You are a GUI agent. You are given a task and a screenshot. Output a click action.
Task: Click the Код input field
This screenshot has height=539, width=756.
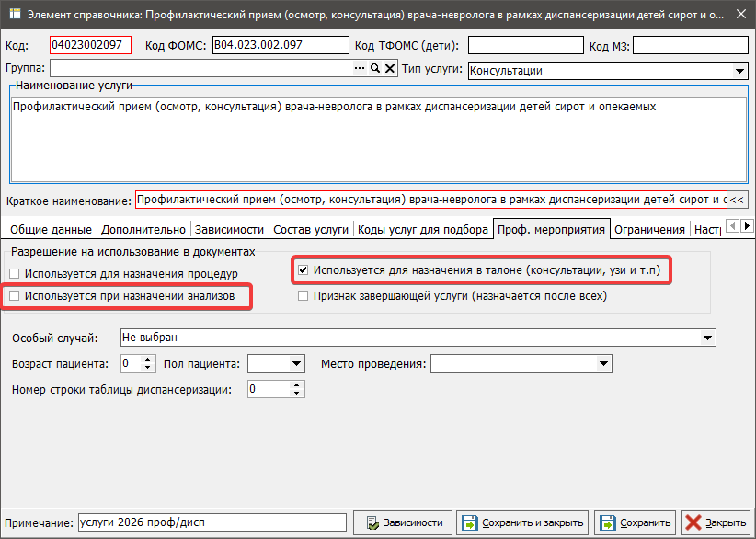tap(90, 45)
